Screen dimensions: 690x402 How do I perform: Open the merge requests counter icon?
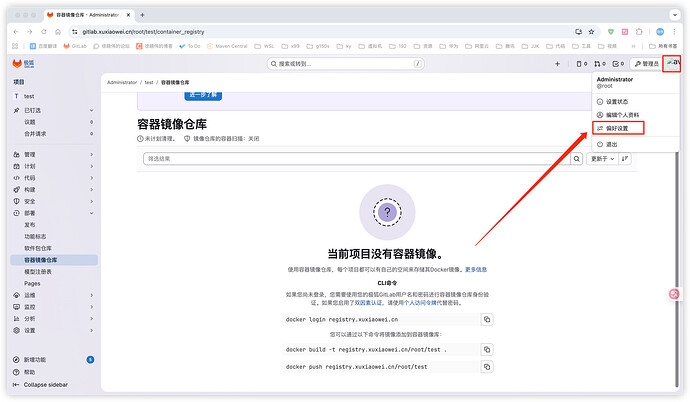click(x=600, y=64)
